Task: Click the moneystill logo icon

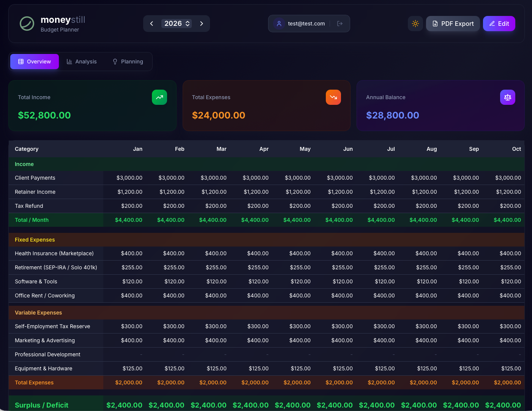Action: point(27,24)
